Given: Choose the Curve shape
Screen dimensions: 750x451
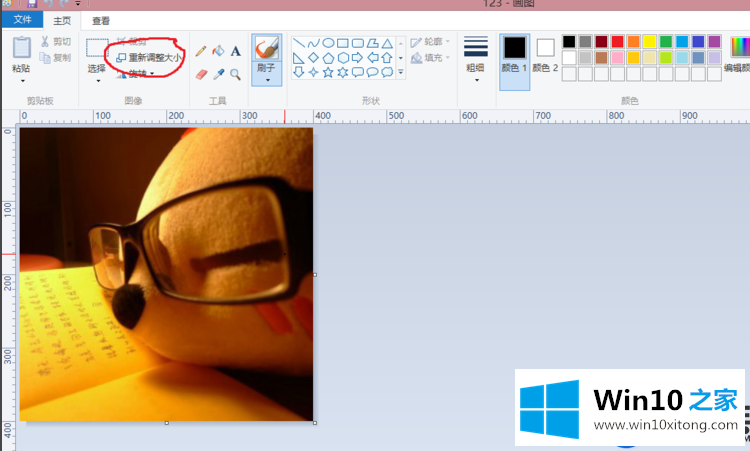Looking at the screenshot, I should 313,43.
